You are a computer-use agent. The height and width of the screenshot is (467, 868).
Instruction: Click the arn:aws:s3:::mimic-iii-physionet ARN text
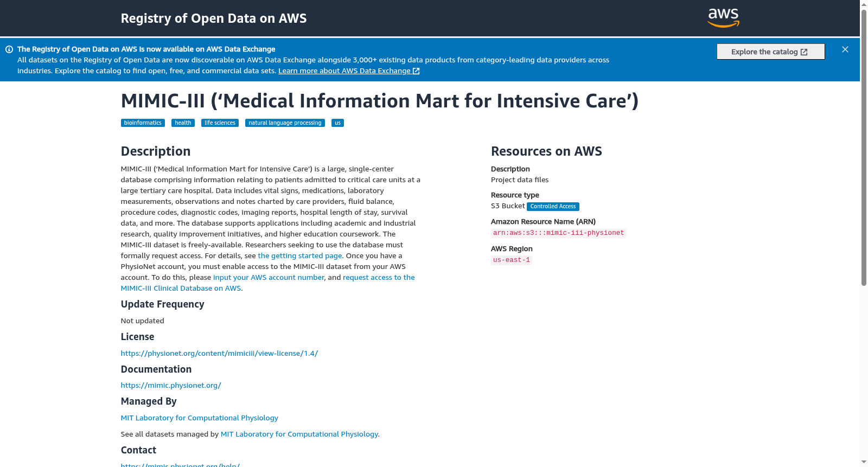click(558, 233)
